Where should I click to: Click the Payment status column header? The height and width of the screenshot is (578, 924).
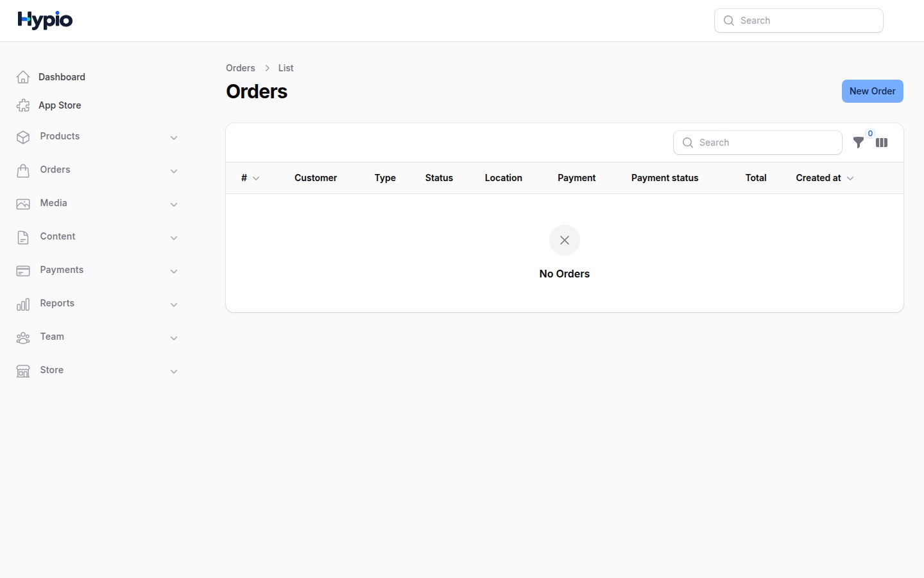click(x=665, y=178)
